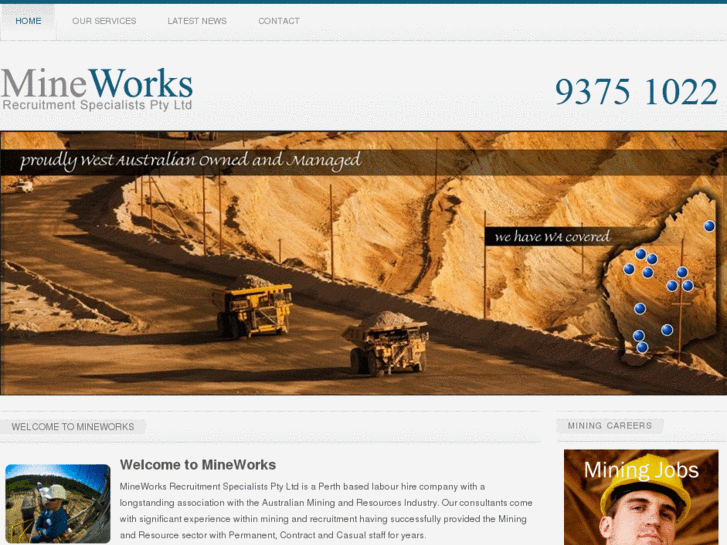727x545 pixels.
Task: Click the yellow haul truck on the left of the road
Action: (253, 307)
